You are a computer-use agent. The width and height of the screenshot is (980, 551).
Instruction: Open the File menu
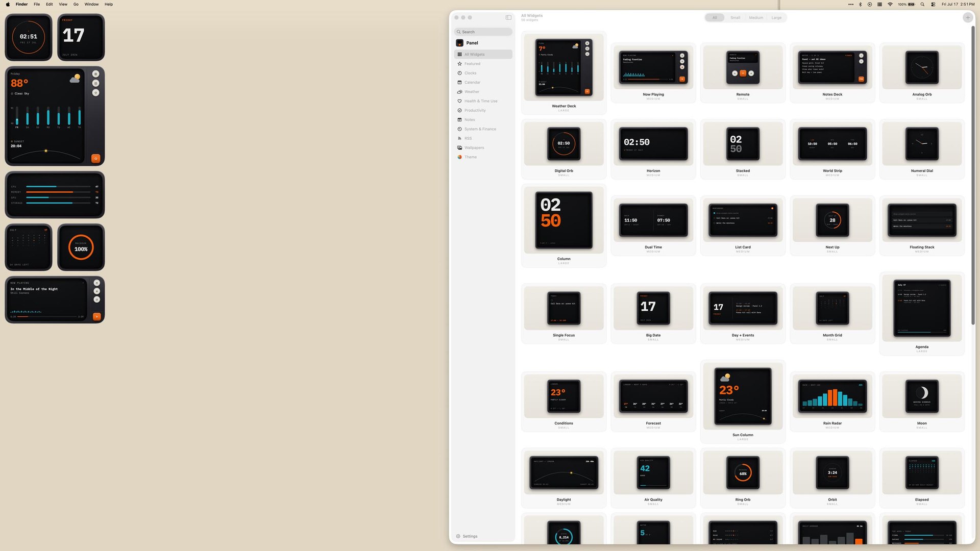pyautogui.click(x=37, y=4)
